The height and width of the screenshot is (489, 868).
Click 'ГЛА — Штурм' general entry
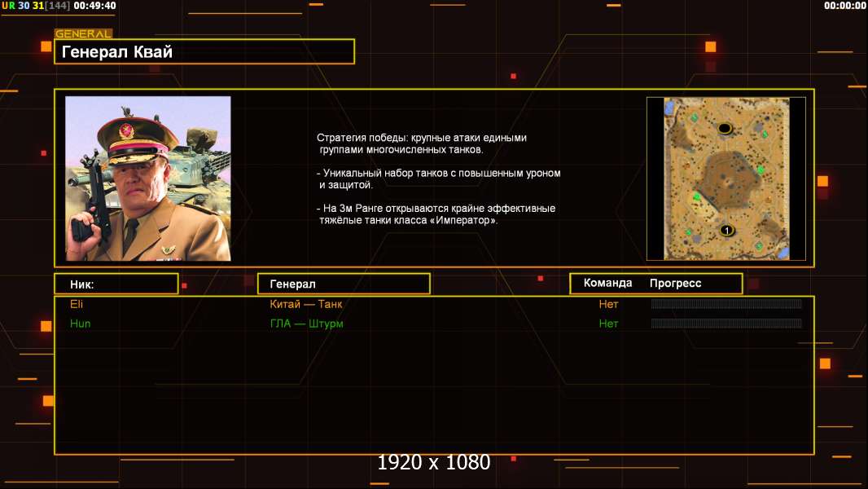(306, 324)
